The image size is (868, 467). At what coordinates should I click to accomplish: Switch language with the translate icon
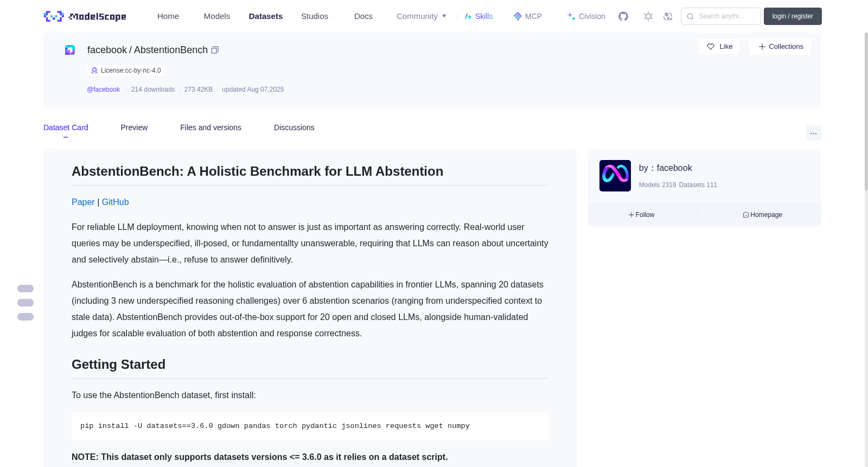click(668, 16)
